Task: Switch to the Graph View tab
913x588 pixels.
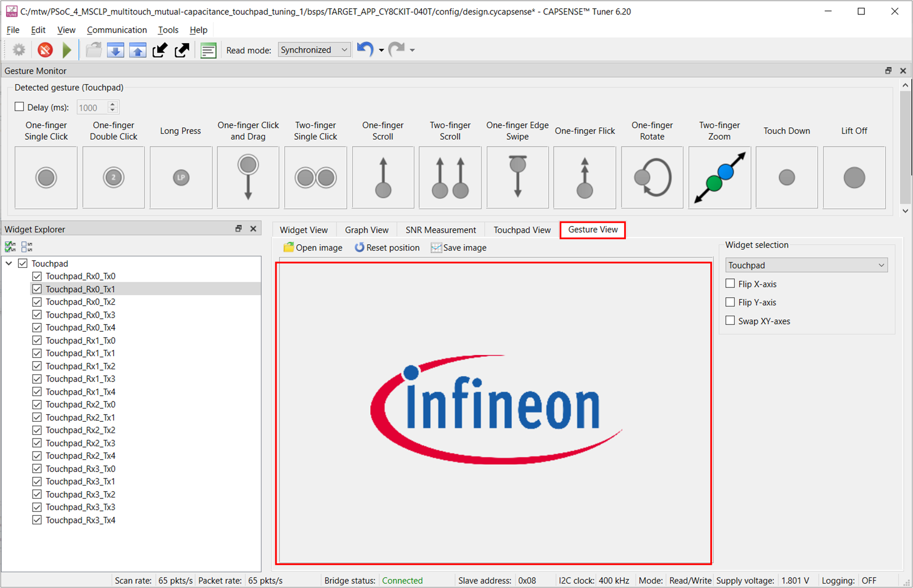Action: coord(367,230)
